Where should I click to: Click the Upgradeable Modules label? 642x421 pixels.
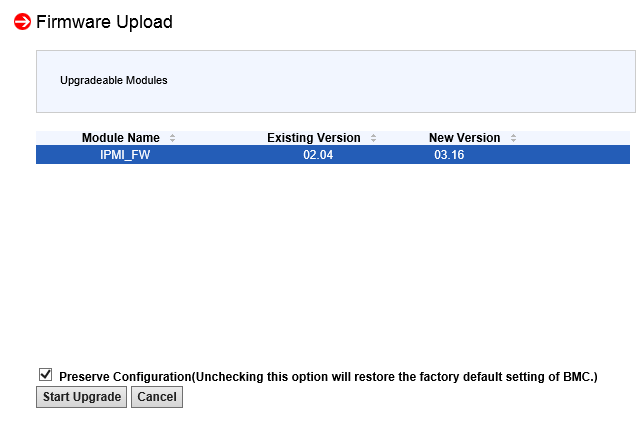click(114, 80)
